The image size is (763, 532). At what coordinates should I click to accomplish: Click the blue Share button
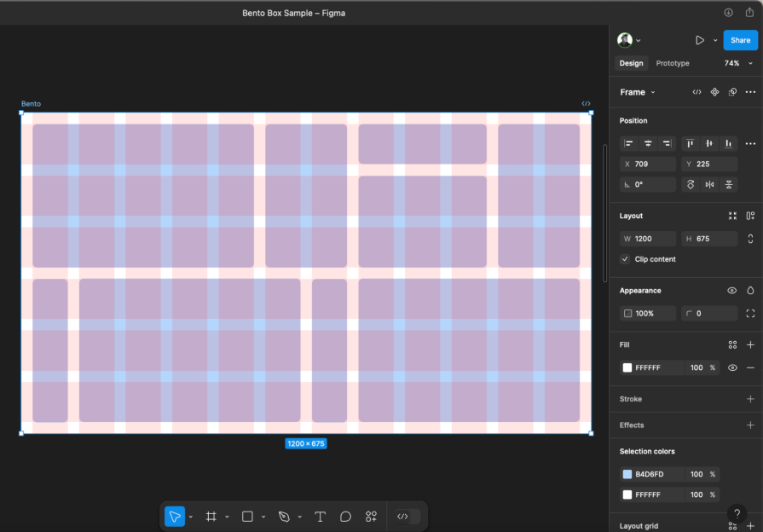click(x=740, y=40)
